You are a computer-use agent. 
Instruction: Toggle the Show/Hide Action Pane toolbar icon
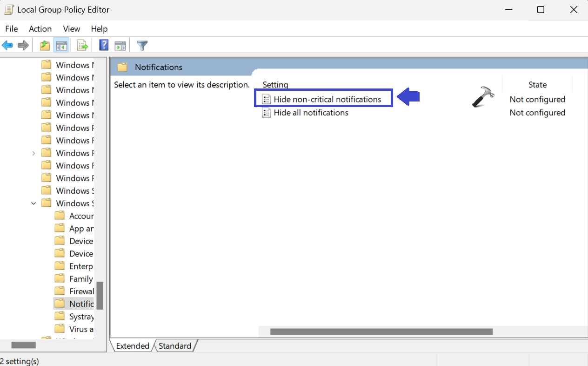120,45
